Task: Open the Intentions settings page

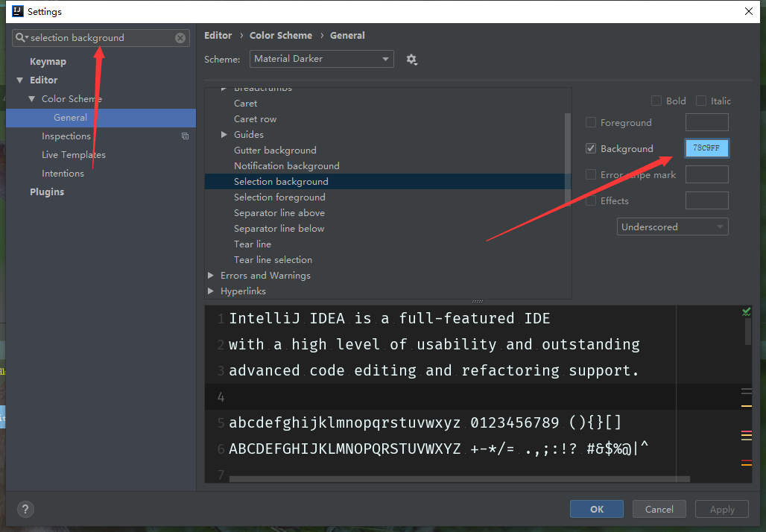Action: click(63, 174)
